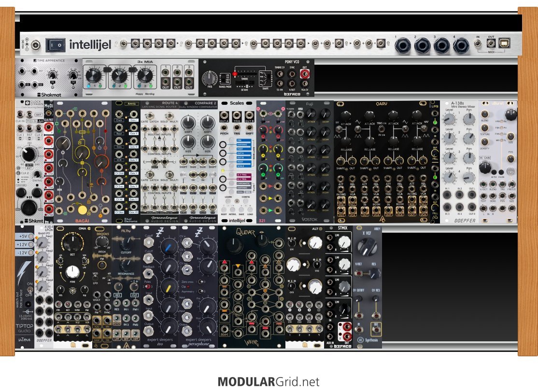The image size is (538, 392).
Task: Click the +12V indicator on uZeus
Action: (25, 245)
